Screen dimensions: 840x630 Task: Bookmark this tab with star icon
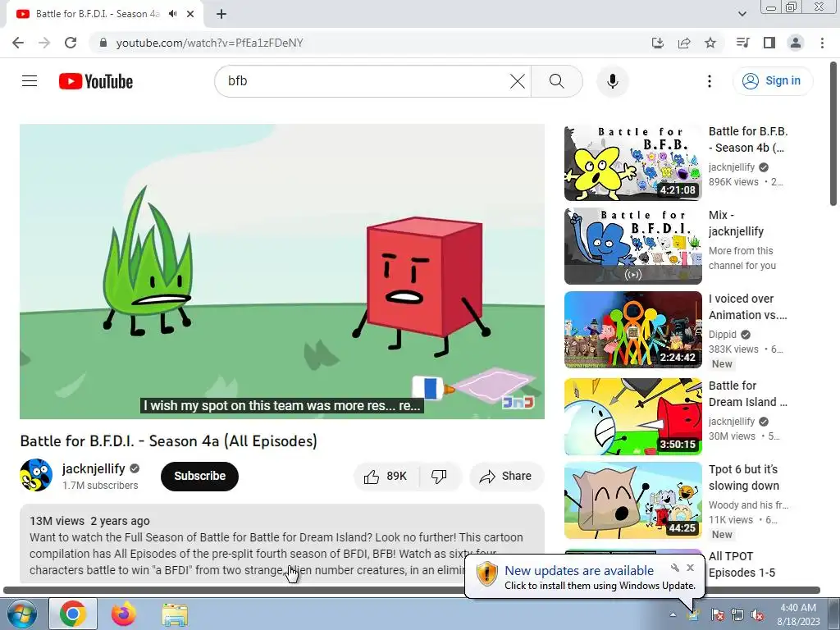coord(710,43)
